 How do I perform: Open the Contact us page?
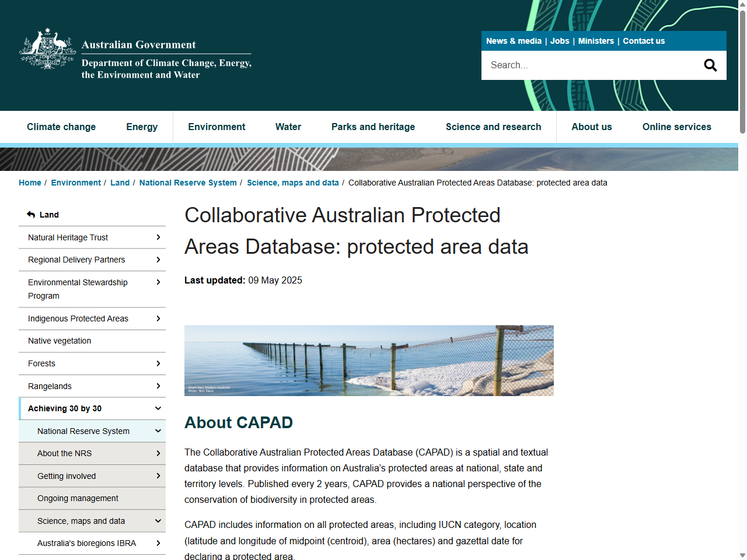[x=644, y=41]
